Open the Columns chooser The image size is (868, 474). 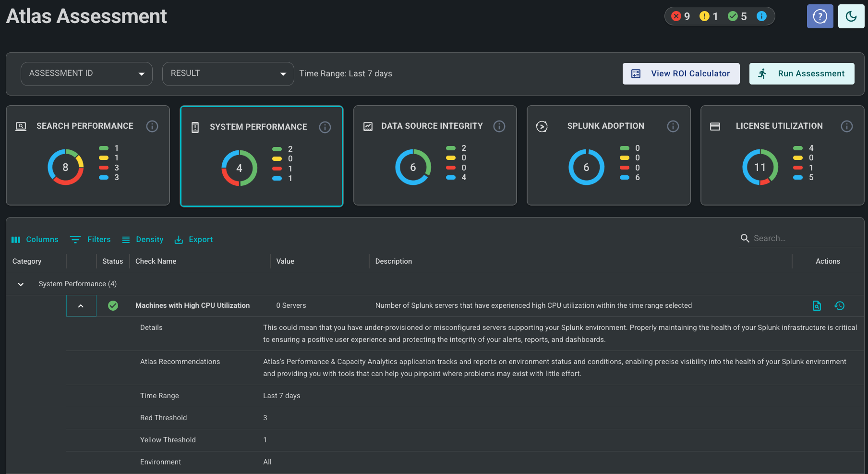coord(35,239)
